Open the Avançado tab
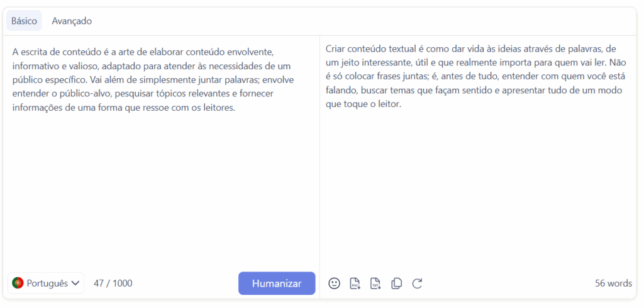The height and width of the screenshot is (308, 644). (x=72, y=21)
